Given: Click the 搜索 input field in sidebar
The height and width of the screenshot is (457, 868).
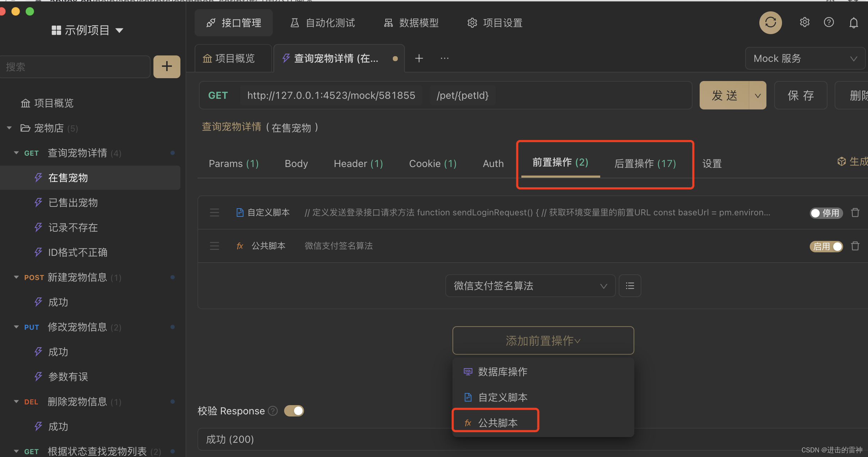Looking at the screenshot, I should (75, 67).
